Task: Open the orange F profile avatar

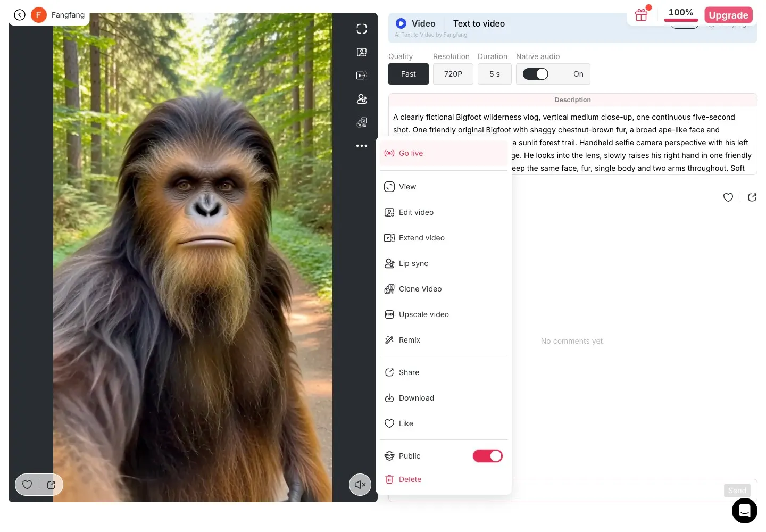Action: 38,15
